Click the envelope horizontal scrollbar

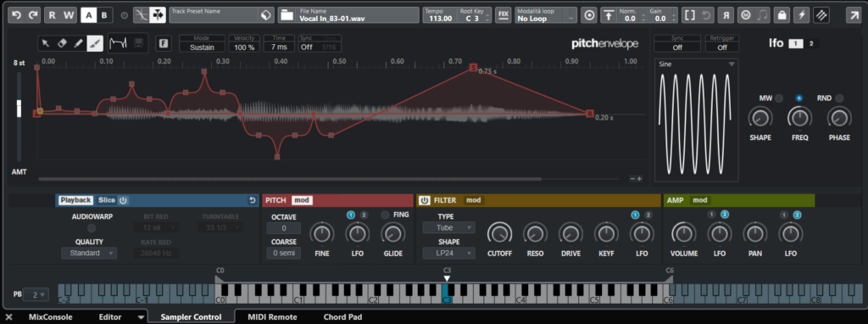click(x=290, y=179)
